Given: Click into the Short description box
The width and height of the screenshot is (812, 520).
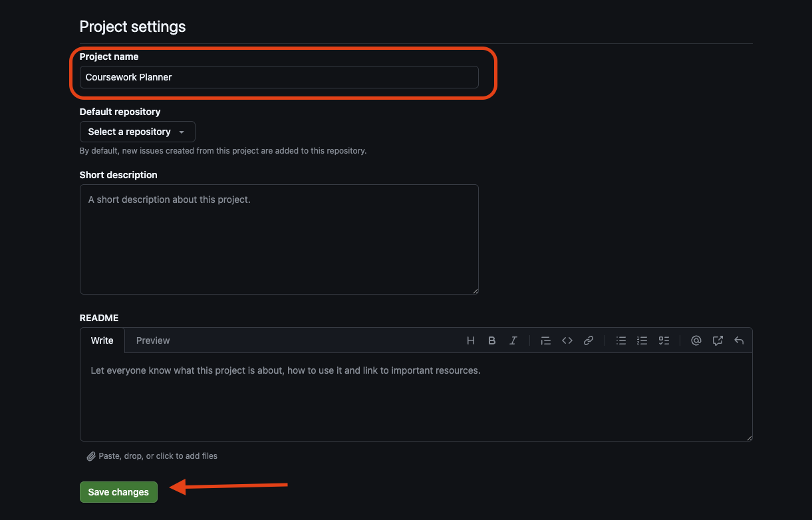Looking at the screenshot, I should pyautogui.click(x=279, y=239).
